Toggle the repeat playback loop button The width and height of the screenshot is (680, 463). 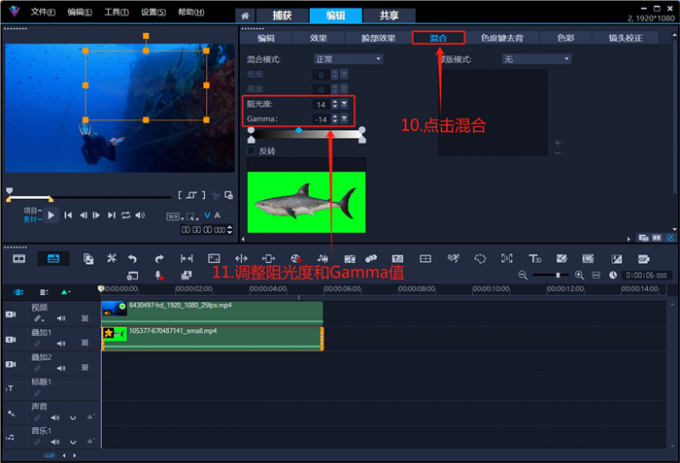(x=126, y=215)
